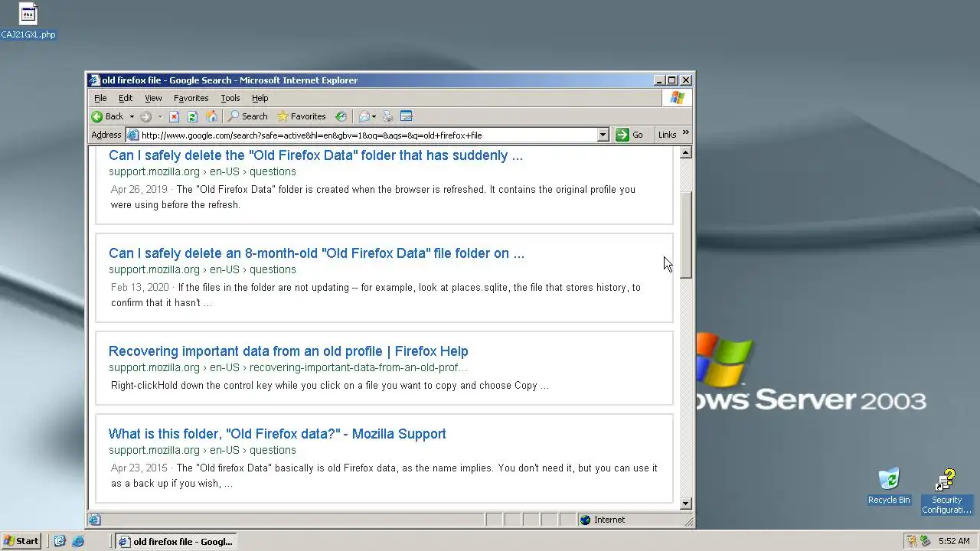980x551 pixels.
Task: Click 'recovering-important-data-from-an-old-prof...' breadcrumb text
Action: pos(358,367)
